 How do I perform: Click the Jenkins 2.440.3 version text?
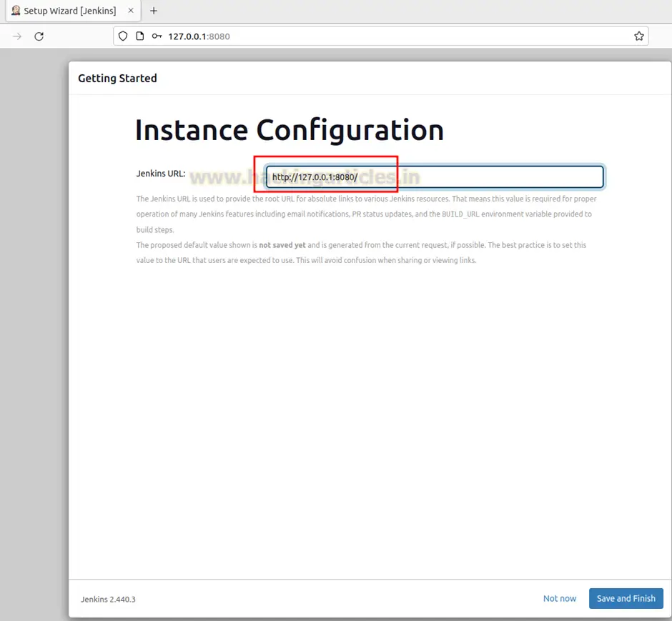point(108,599)
